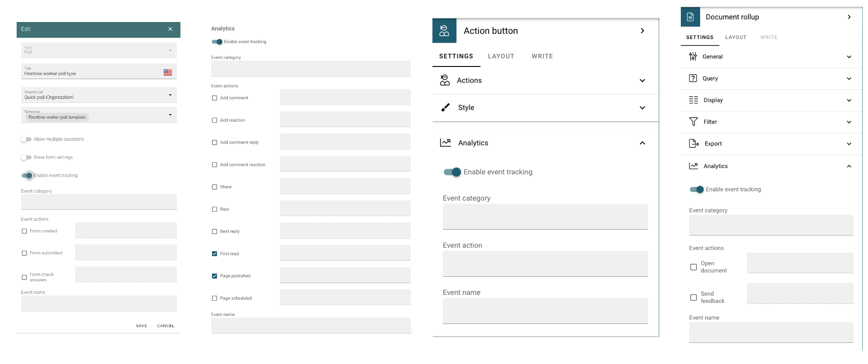This screenshot has width=868, height=364.
Task: Click the Action button panel header icon
Action: pyautogui.click(x=444, y=31)
